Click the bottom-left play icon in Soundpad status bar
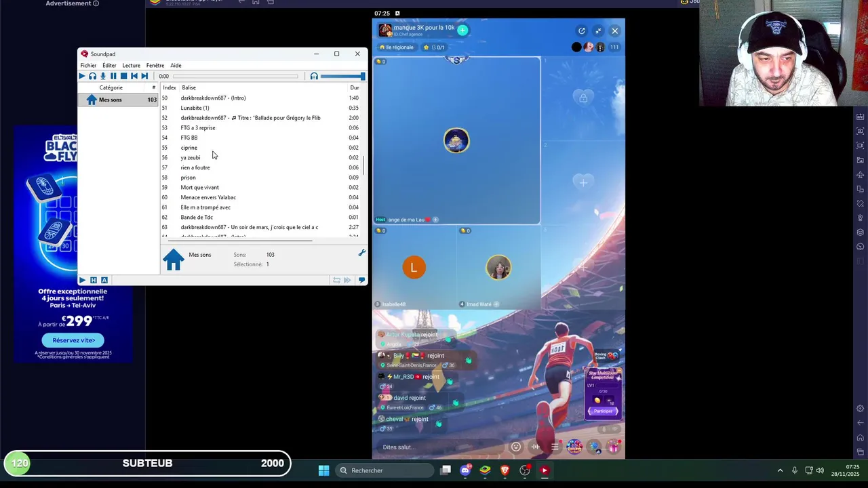Viewport: 868px width, 488px height. coord(83,280)
